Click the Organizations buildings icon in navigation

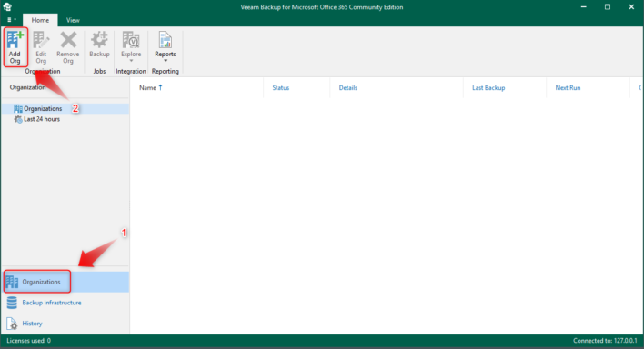pyautogui.click(x=12, y=282)
